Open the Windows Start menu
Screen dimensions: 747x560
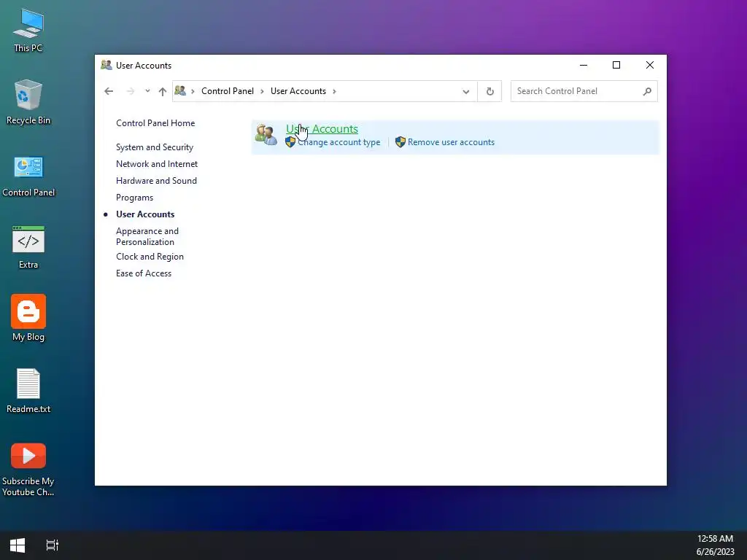pyautogui.click(x=18, y=545)
